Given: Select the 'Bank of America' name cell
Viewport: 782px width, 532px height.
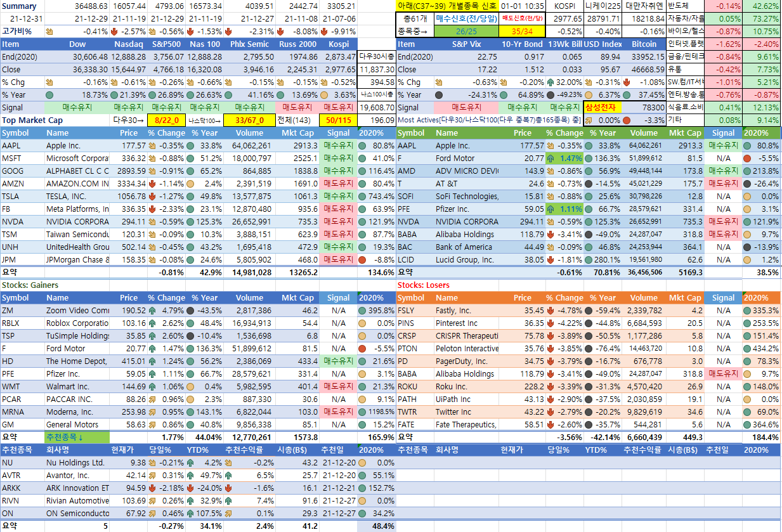Looking at the screenshot, I should (x=466, y=247).
